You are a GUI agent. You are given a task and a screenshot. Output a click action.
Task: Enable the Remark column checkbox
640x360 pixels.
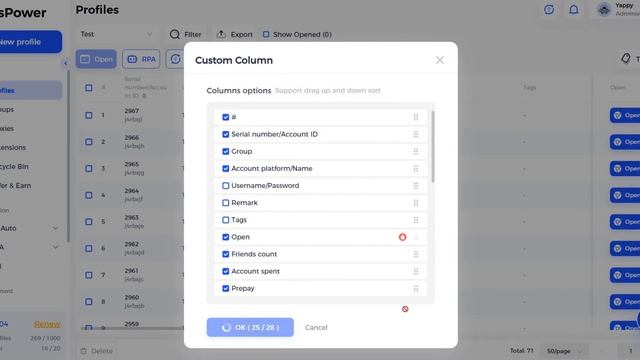coord(226,203)
